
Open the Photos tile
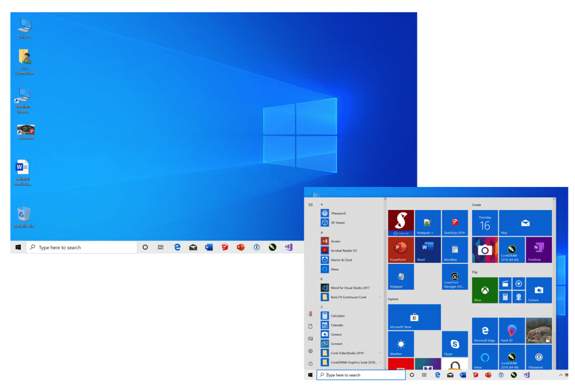point(539,330)
